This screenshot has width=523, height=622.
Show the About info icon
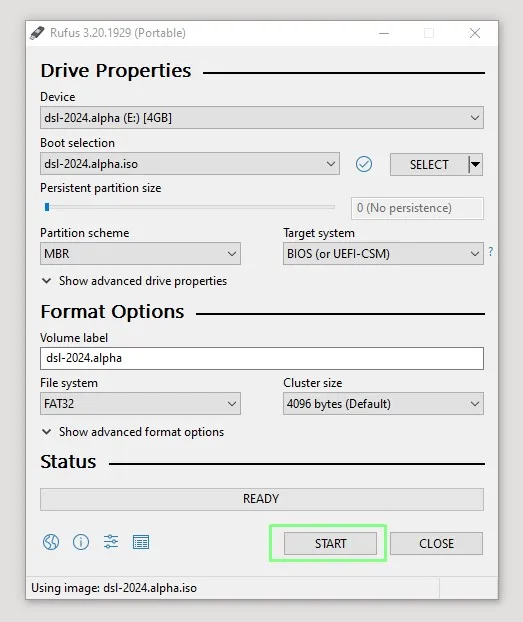click(x=81, y=542)
